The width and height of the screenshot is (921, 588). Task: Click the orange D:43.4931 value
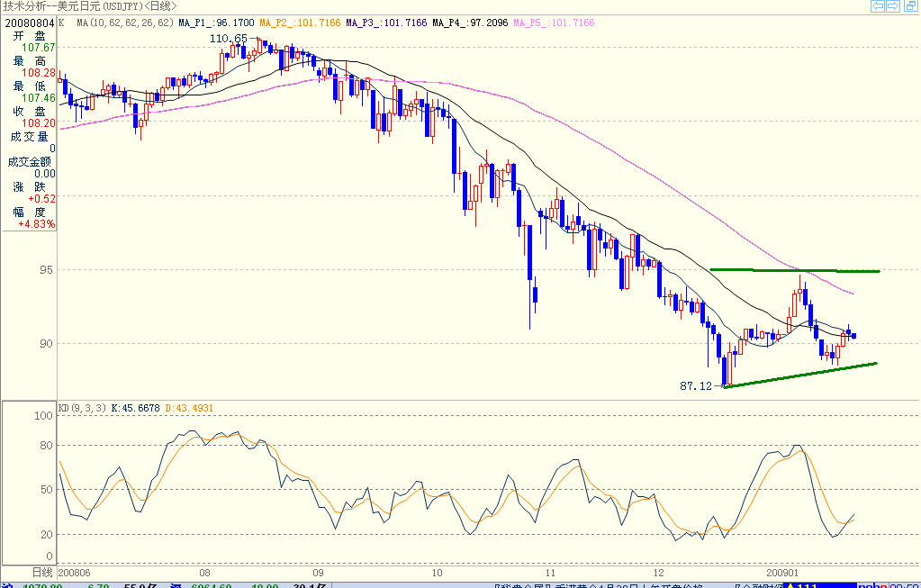(188, 408)
